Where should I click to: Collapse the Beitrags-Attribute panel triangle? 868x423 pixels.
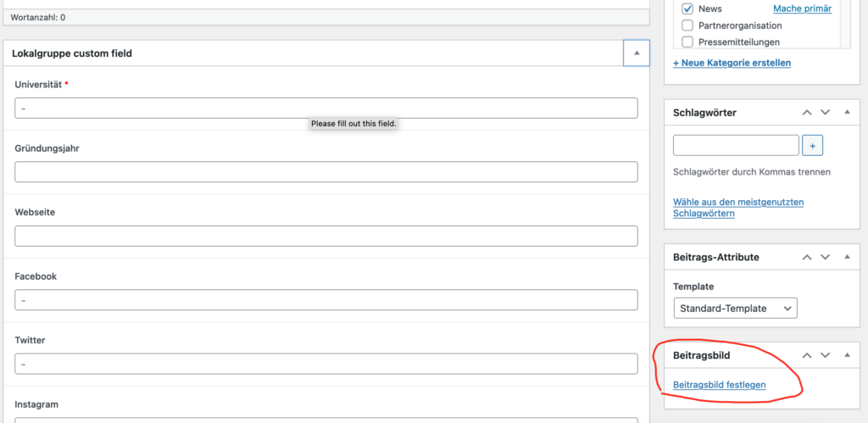(847, 257)
